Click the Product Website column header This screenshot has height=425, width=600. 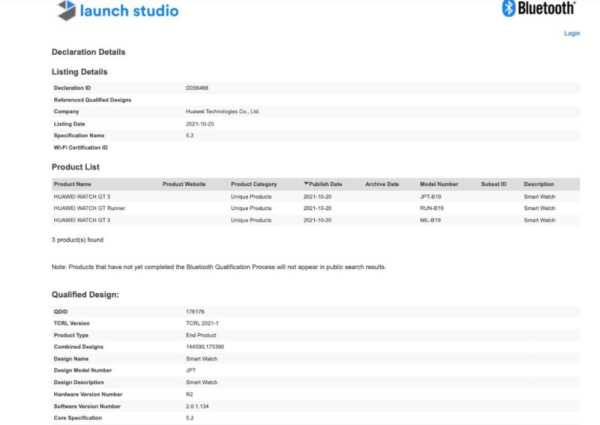[184, 184]
